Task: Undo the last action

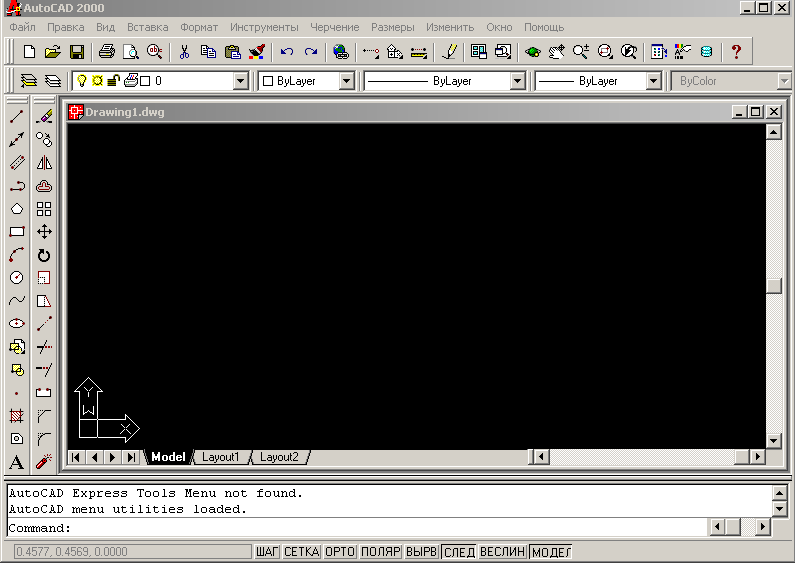Action: coord(287,52)
